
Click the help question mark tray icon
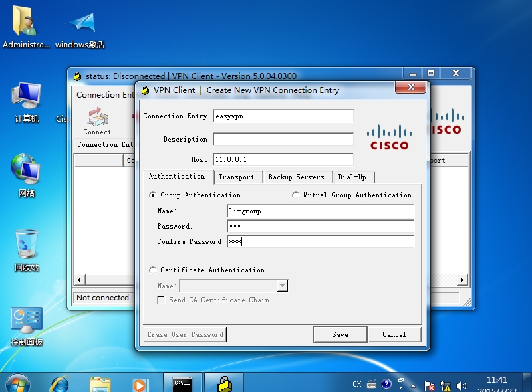386,384
